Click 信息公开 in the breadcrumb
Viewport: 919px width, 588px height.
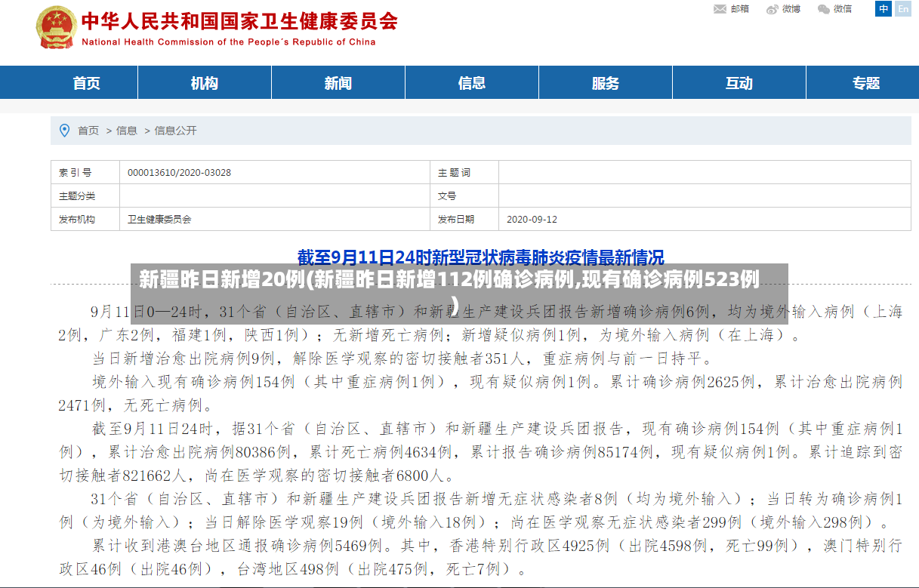pos(176,131)
